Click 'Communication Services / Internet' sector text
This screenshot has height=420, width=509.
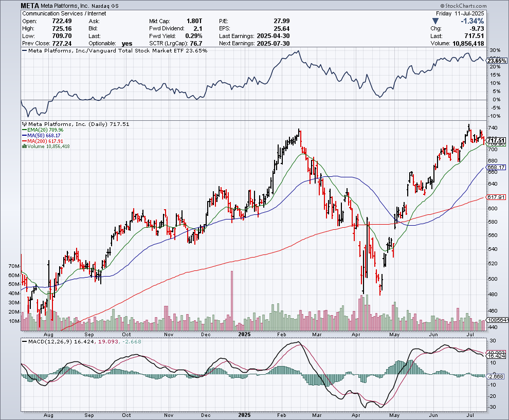click(64, 13)
